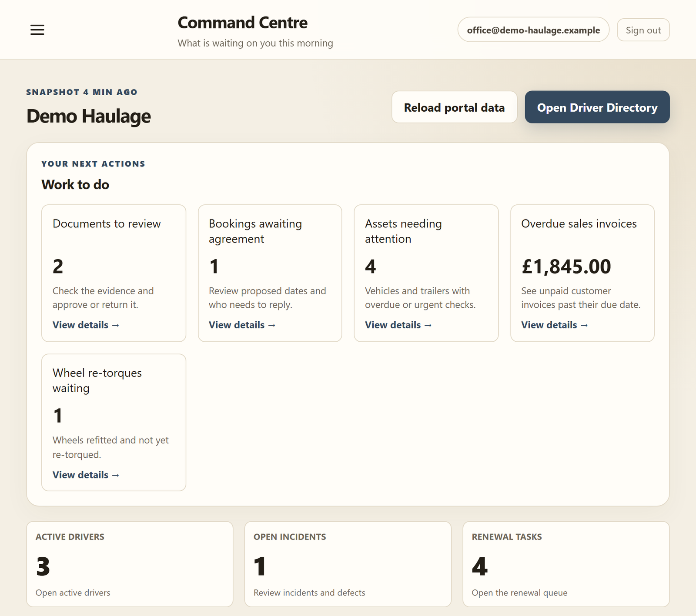The image size is (696, 616).
Task: View details for Documents to review
Action: (x=86, y=325)
